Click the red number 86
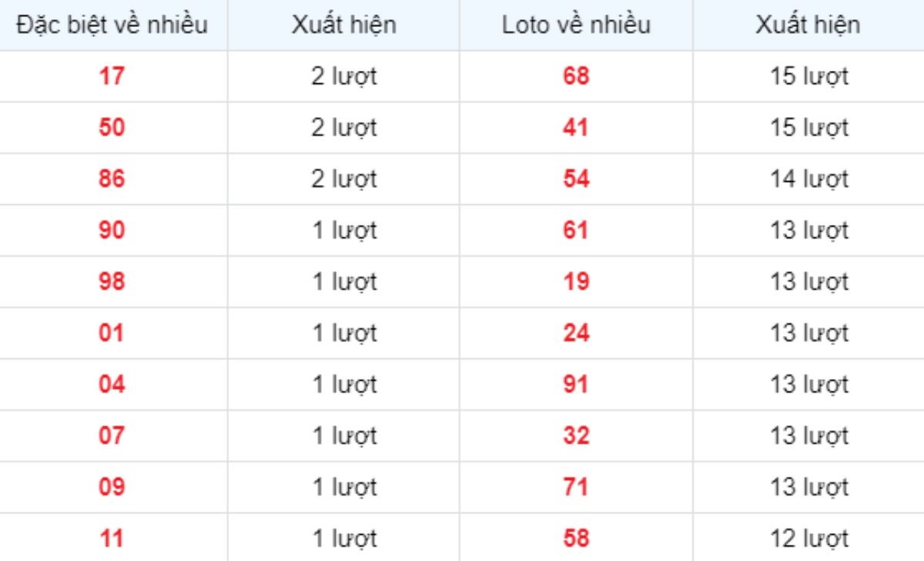 (112, 179)
